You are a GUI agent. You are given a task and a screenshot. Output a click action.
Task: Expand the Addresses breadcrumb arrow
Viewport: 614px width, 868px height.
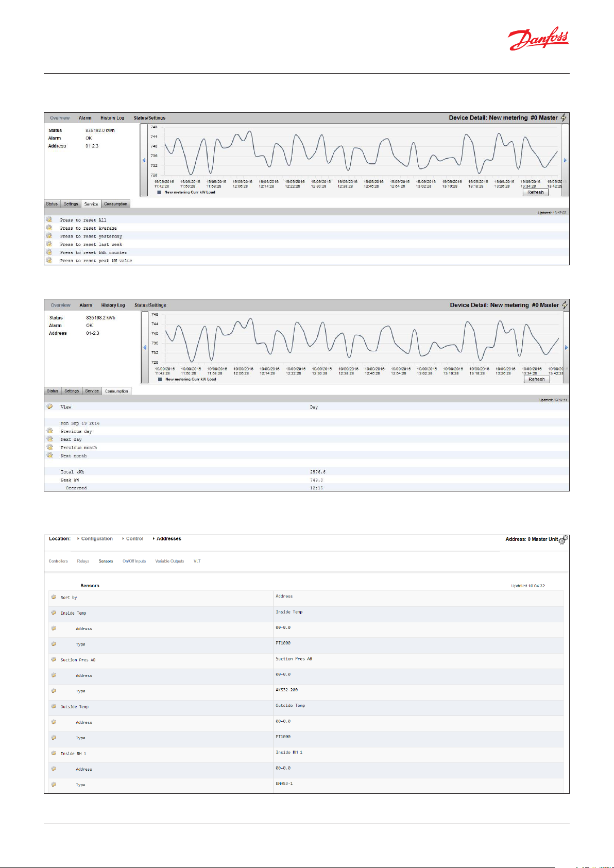[153, 539]
